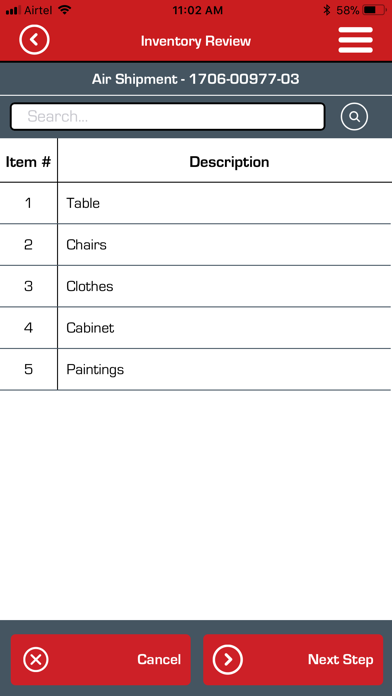Tap the Wi-Fi status icon
392x696 pixels.
click(65, 10)
